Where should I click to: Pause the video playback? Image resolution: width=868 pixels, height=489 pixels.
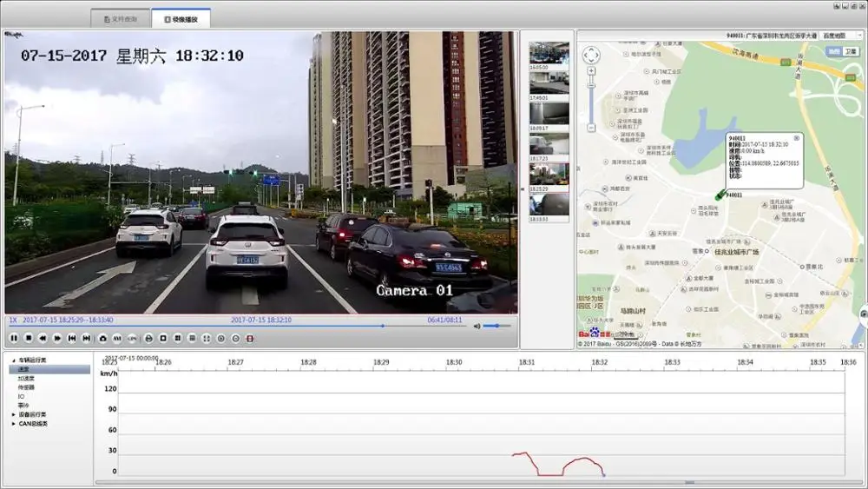click(x=14, y=338)
